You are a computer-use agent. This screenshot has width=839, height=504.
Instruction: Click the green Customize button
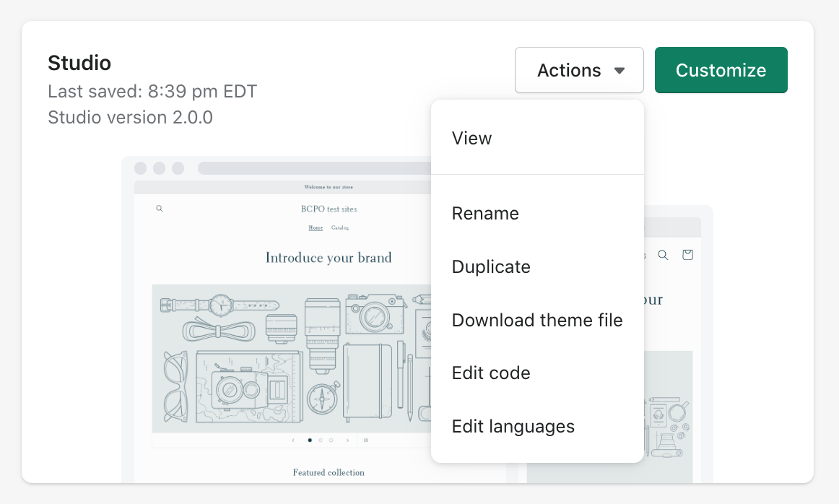(721, 70)
